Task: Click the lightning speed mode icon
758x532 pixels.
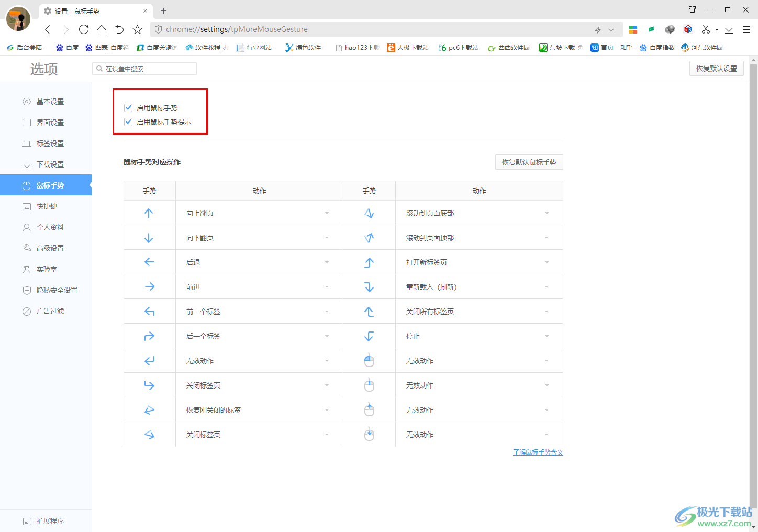Action: tap(598, 30)
